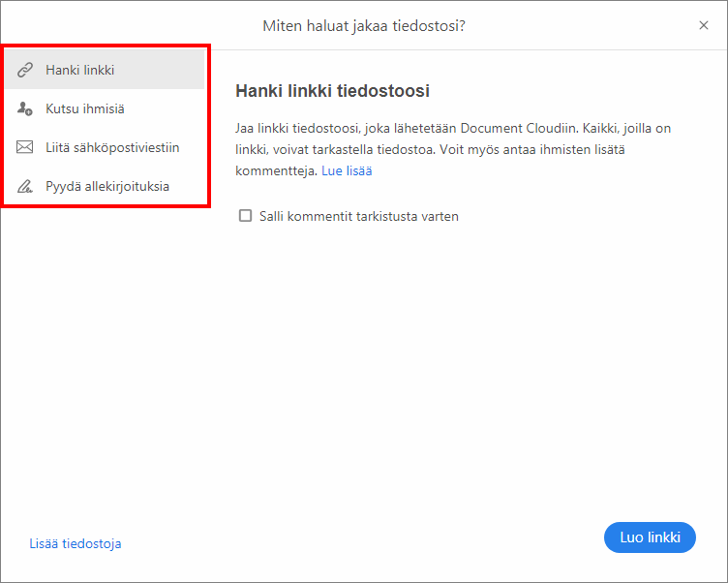Screen dimensions: 728x583
Task: Click the 'Hanki linkki tiedostoosi' heading
Action: [x=332, y=91]
